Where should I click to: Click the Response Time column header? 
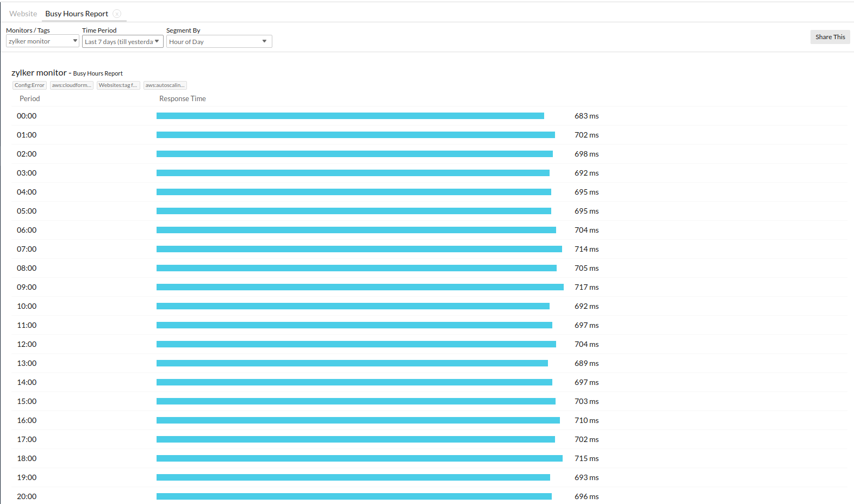point(182,98)
